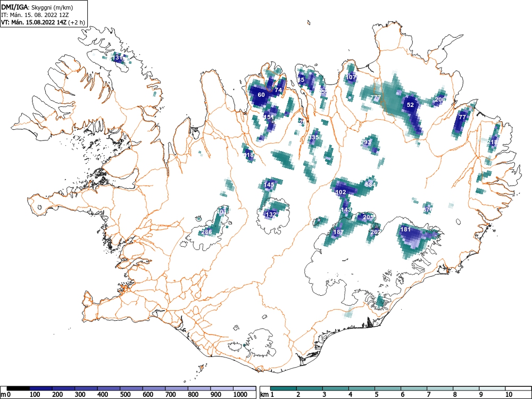Click visibility value 143 on the map
Screen dimensions: 532x399
point(346,210)
